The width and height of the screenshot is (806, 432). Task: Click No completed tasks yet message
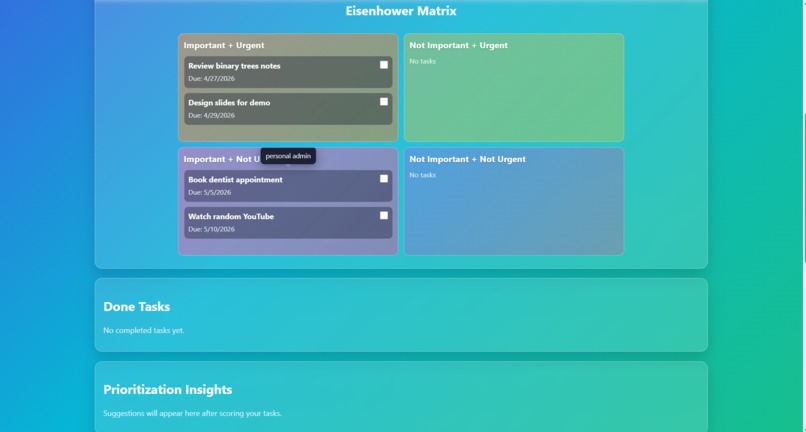[x=144, y=330]
